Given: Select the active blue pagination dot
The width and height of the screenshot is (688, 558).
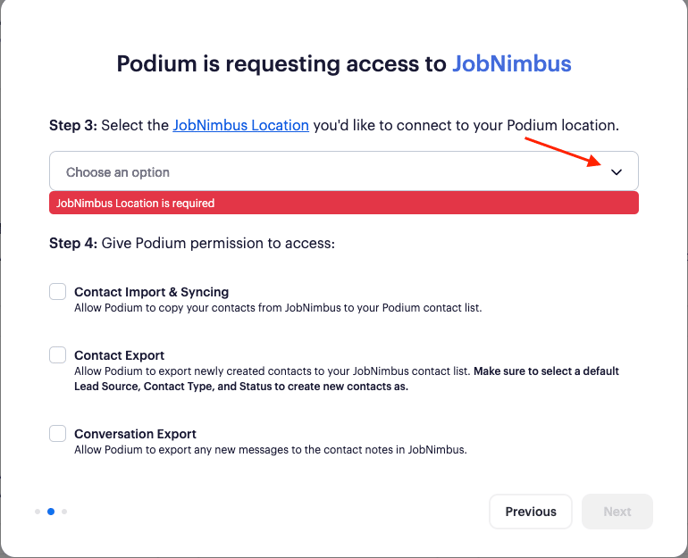Looking at the screenshot, I should point(51,512).
